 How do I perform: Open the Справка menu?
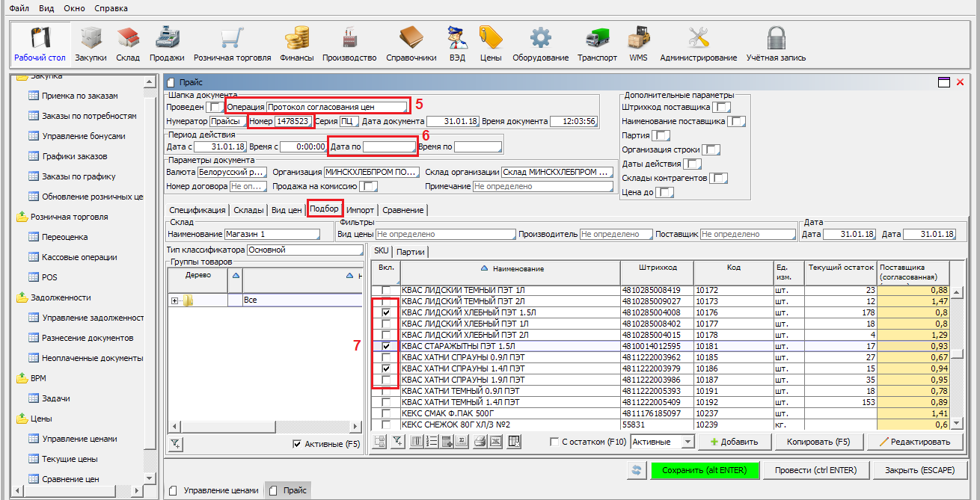(x=111, y=8)
